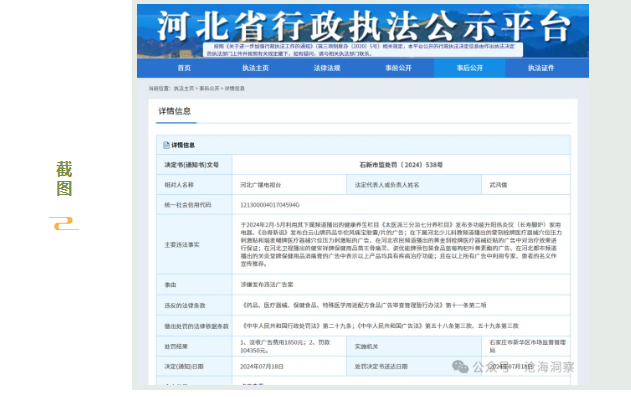This screenshot has height=397, width=631.
Task: Open the 执法证件 navigation tab
Action: pyautogui.click(x=541, y=68)
